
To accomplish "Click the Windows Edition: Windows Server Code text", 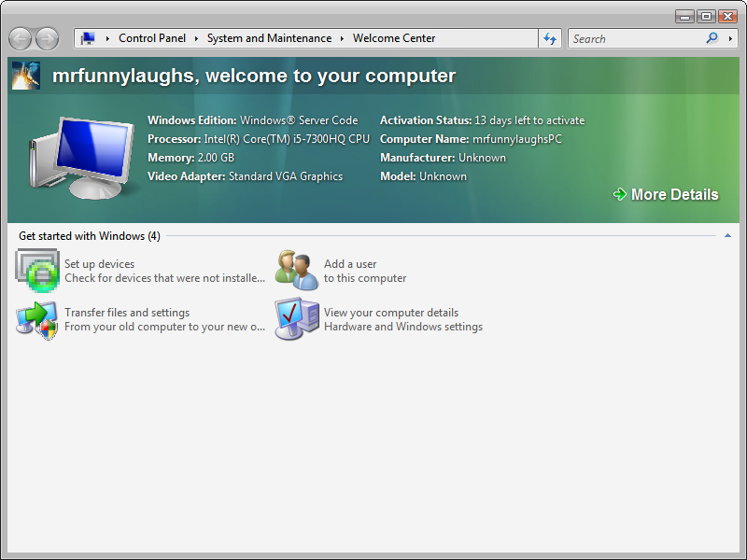I will click(252, 120).
